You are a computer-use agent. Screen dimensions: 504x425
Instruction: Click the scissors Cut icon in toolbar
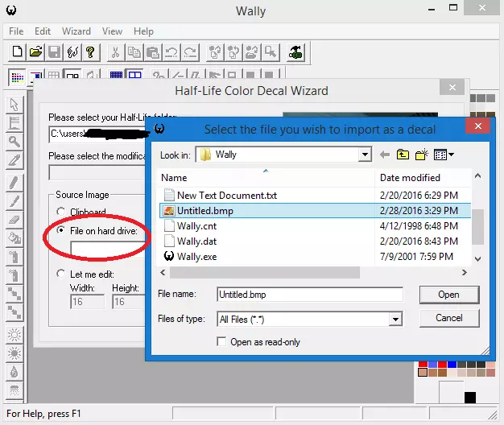116,52
